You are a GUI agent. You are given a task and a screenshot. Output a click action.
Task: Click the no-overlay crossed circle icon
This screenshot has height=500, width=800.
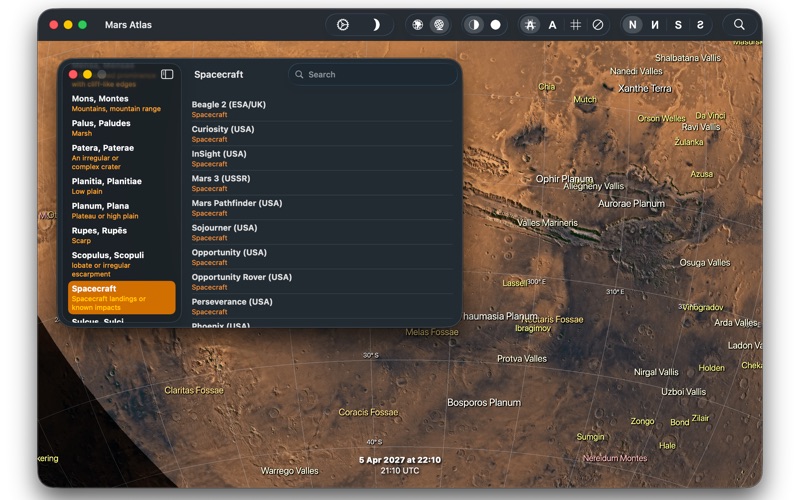597,24
